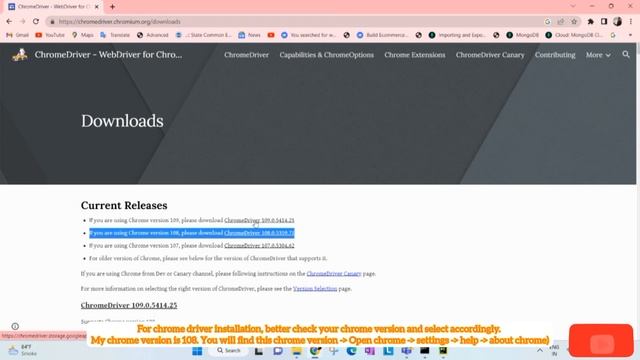Click the ChromeDriver site logo
This screenshot has height=360, width=640.
(x=20, y=55)
